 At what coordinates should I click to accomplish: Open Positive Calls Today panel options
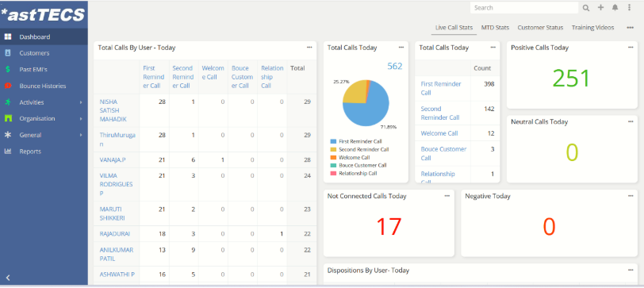coord(631,48)
